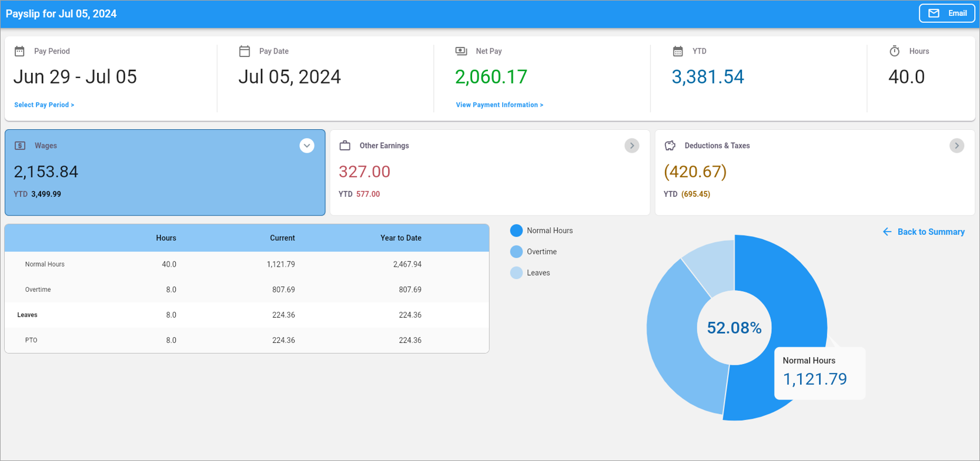Click the Deductions amount (420.67)
980x461 pixels.
tap(695, 172)
